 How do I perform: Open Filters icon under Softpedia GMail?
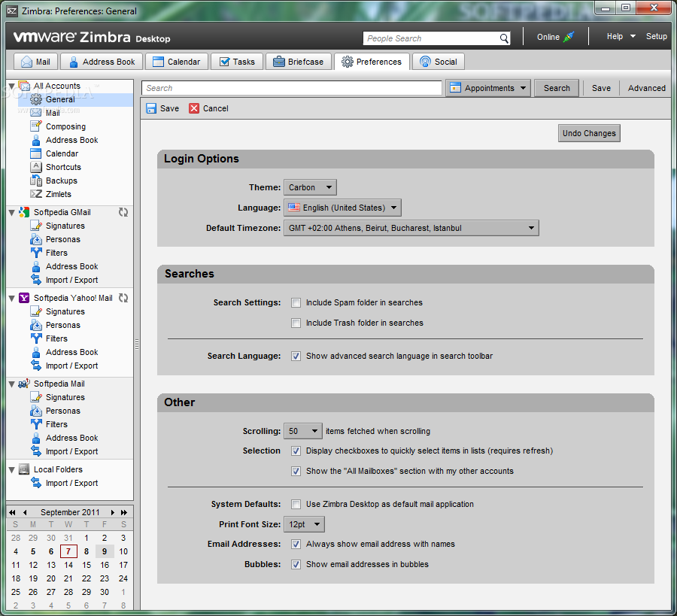click(36, 253)
